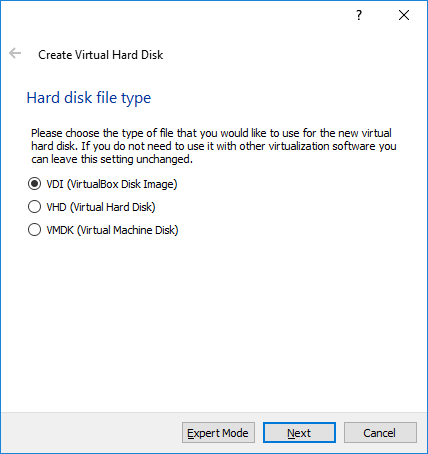Screen dimensions: 428x454
Task: Go back using the left arrow icon
Action: click(15, 53)
